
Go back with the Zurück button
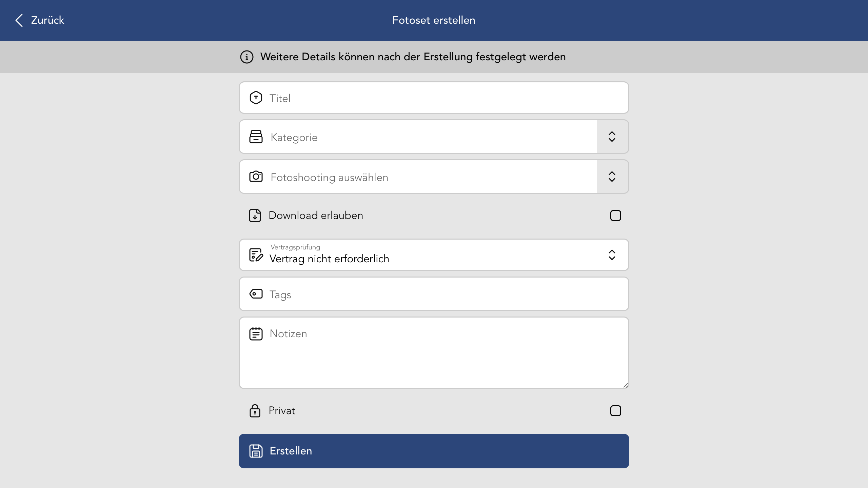coord(40,20)
